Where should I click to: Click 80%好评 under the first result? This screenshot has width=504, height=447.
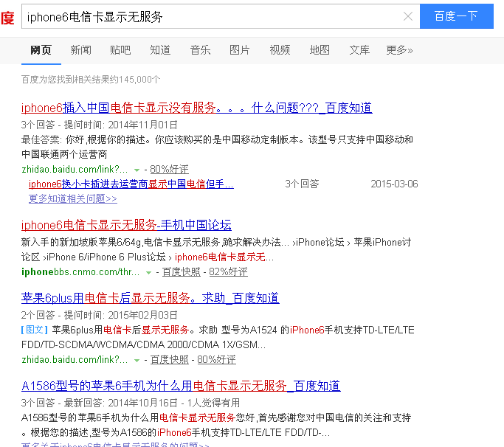click(x=170, y=170)
